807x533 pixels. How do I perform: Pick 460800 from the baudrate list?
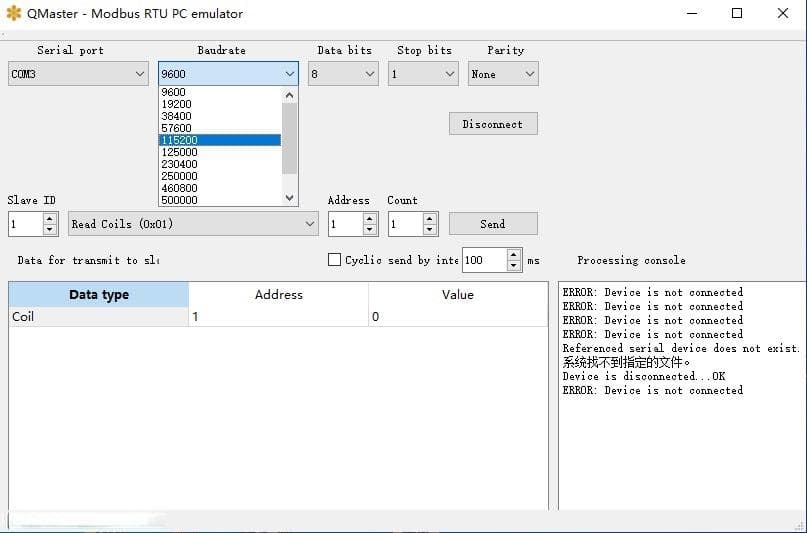point(220,188)
